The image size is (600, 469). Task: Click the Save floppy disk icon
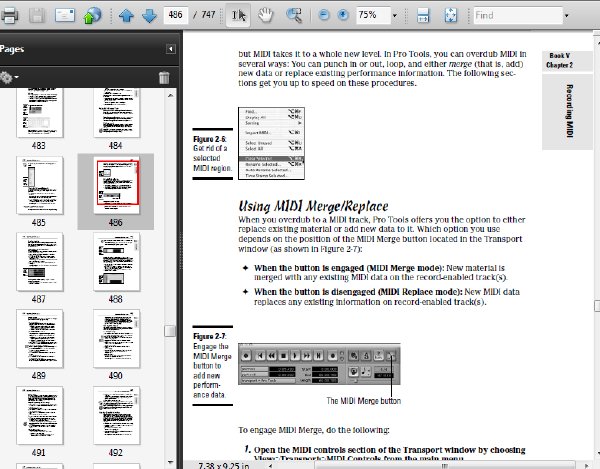[37, 15]
